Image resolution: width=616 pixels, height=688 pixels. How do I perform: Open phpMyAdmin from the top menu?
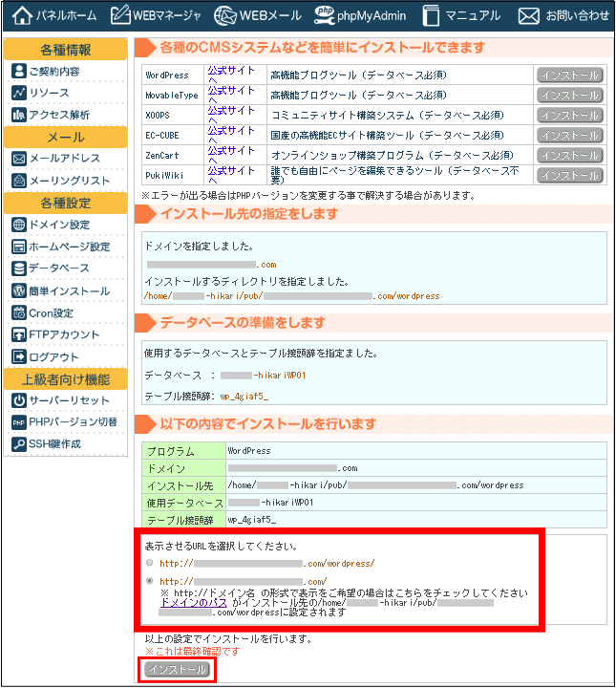point(360,16)
